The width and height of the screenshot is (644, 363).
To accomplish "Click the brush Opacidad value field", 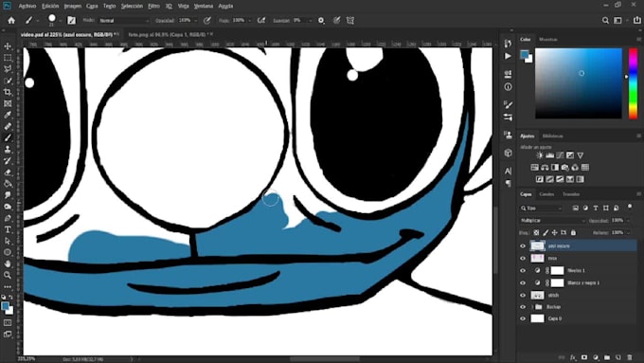I will (x=186, y=20).
